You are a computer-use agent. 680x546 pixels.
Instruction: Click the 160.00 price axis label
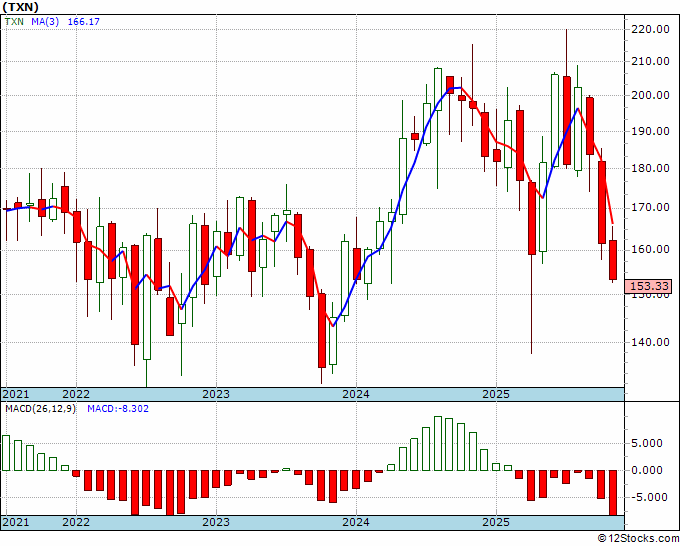click(x=649, y=249)
